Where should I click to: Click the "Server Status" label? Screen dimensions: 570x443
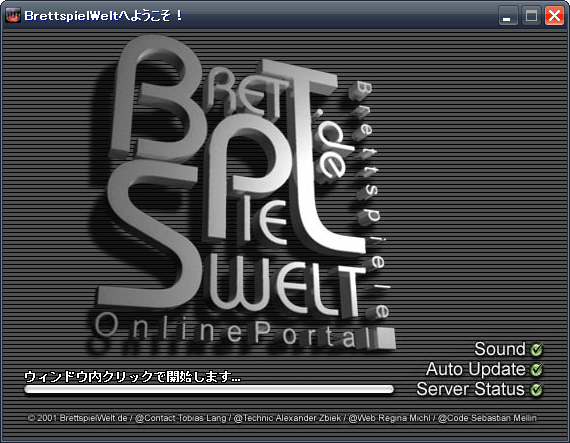470,389
